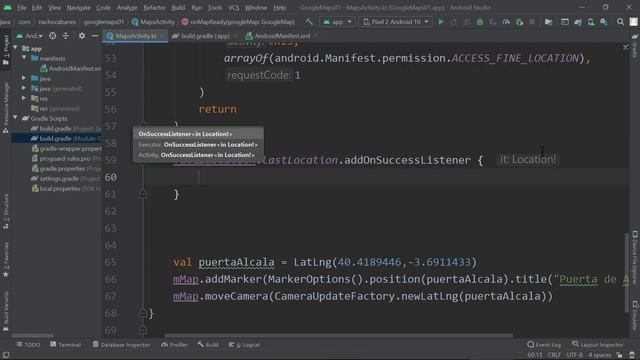Screen dimensions: 640x360
Task: Toggle the Build Variants side tab
Action: 6,311
